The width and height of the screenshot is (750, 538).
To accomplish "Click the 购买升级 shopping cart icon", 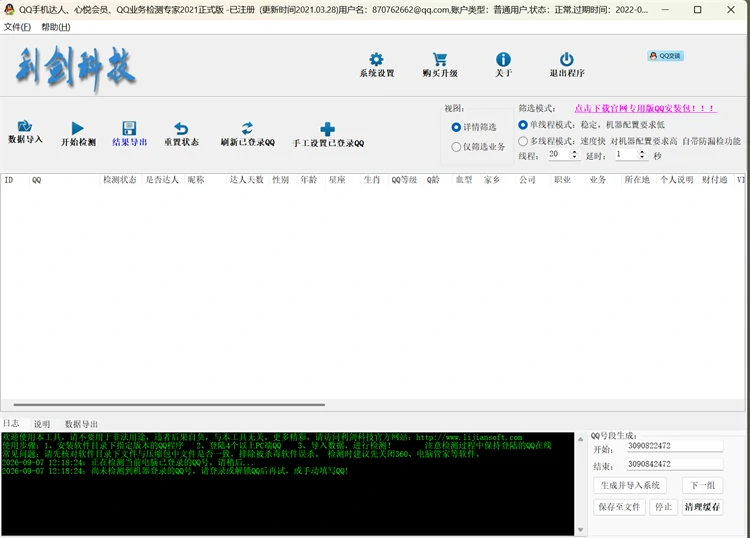I will click(440, 59).
